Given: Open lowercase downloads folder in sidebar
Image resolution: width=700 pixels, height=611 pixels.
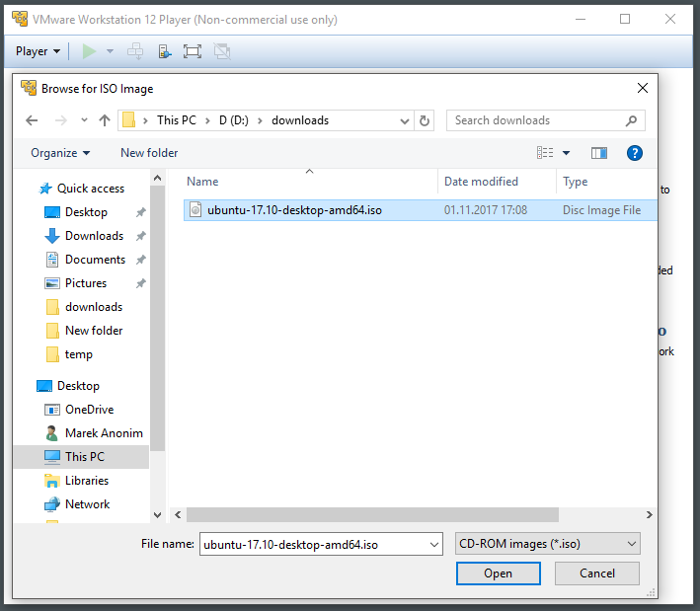Looking at the screenshot, I should pos(94,307).
